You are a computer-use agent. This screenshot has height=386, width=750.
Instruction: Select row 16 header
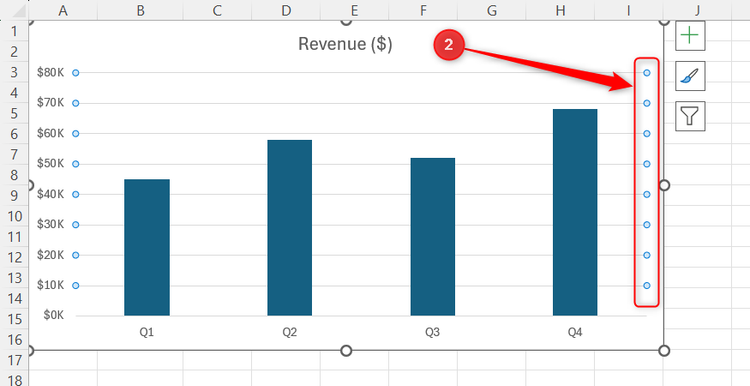[14, 340]
